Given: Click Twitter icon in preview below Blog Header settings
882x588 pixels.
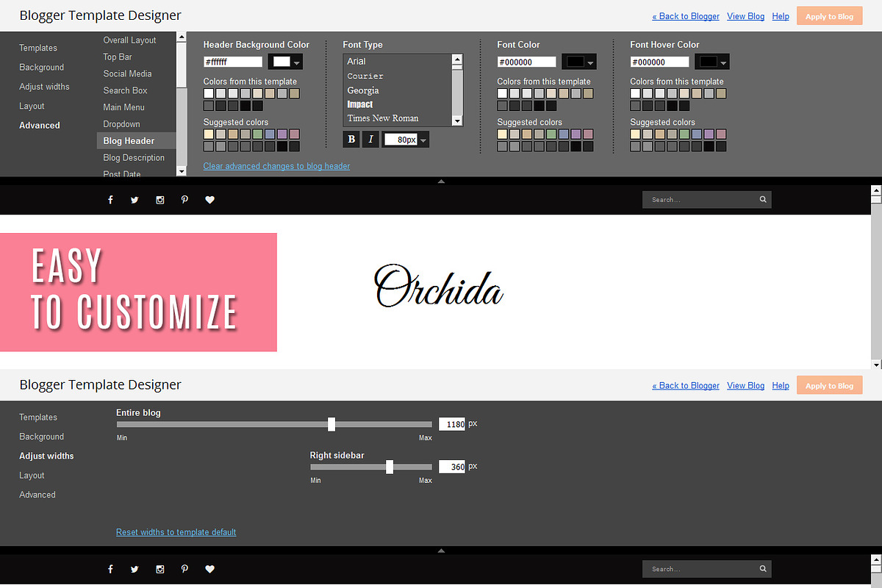Looking at the screenshot, I should click(x=135, y=199).
